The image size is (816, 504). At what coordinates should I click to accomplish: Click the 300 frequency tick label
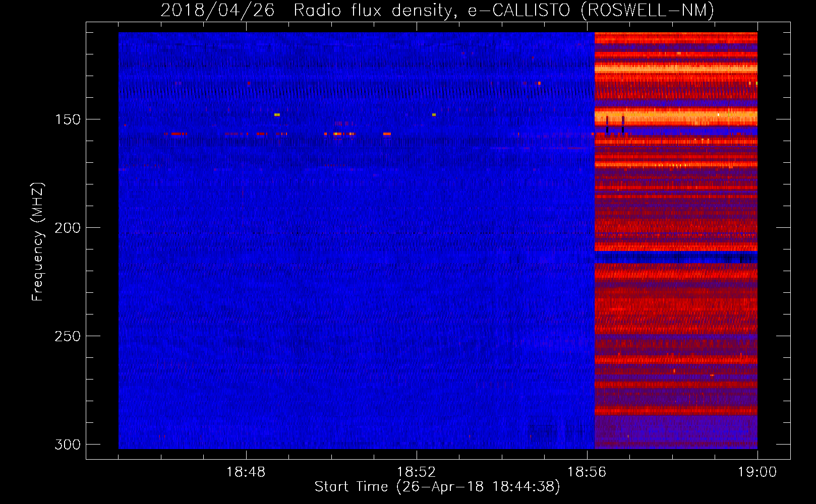(68, 445)
